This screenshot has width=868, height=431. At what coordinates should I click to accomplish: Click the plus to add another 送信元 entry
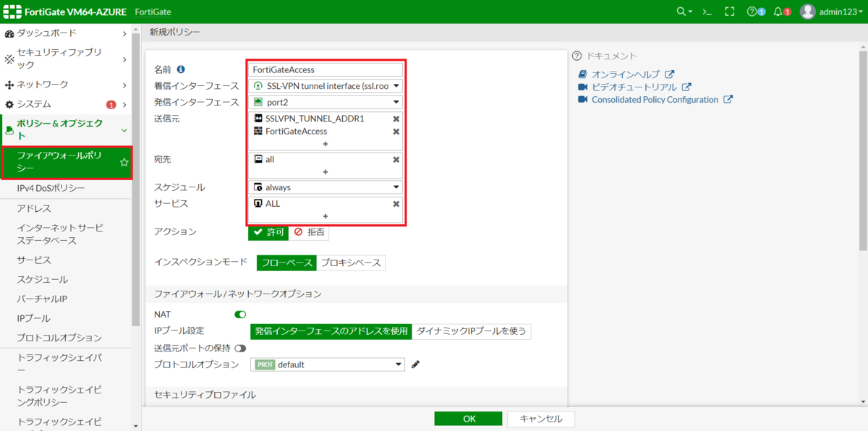tap(325, 144)
